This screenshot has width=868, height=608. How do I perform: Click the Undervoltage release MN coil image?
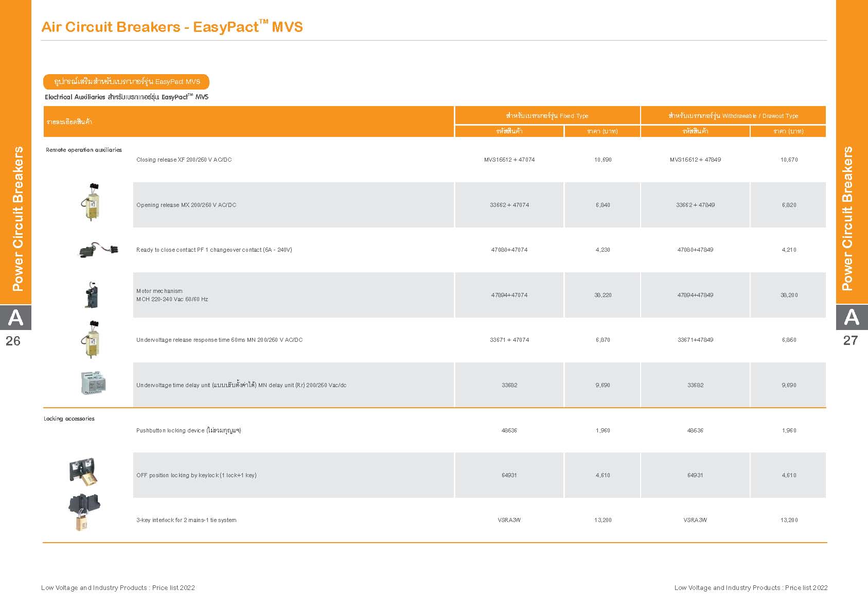pos(92,339)
